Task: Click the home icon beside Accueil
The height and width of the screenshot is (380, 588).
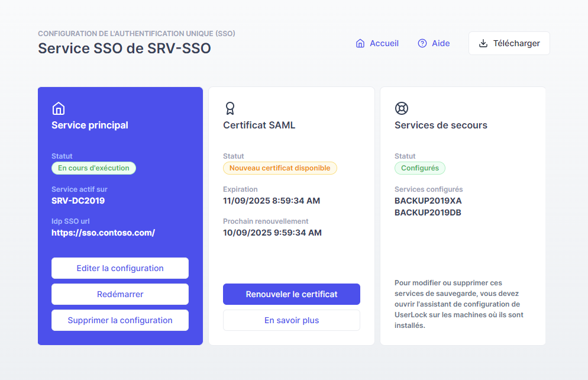Action: tap(360, 44)
